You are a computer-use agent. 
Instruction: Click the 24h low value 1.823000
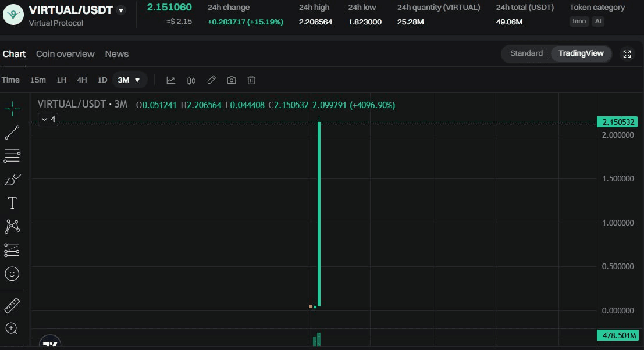(x=365, y=22)
